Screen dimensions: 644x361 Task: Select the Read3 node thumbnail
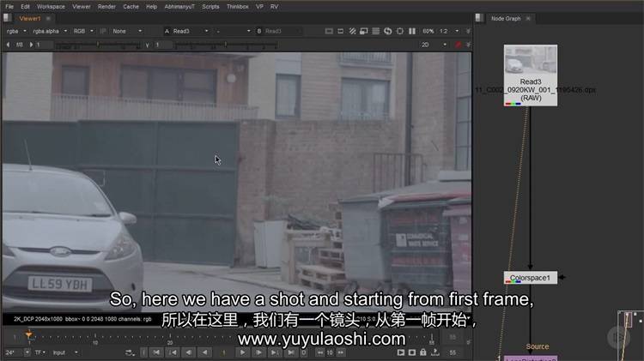coord(531,59)
